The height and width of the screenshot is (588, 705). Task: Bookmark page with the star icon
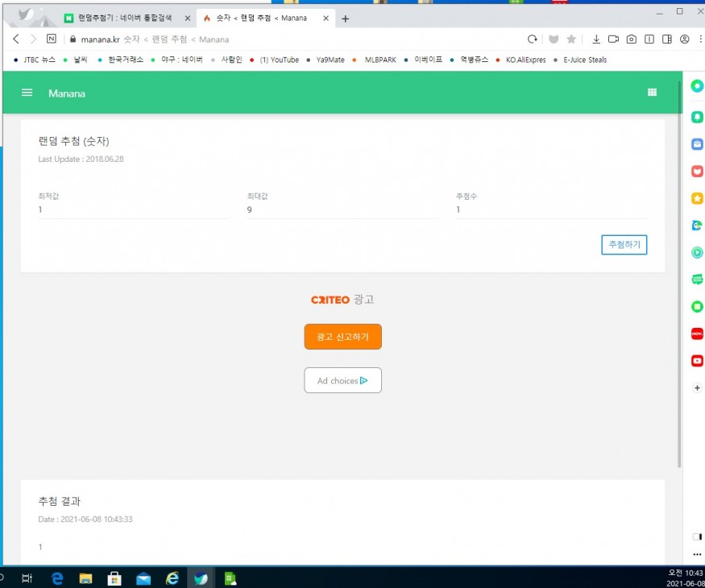(571, 39)
